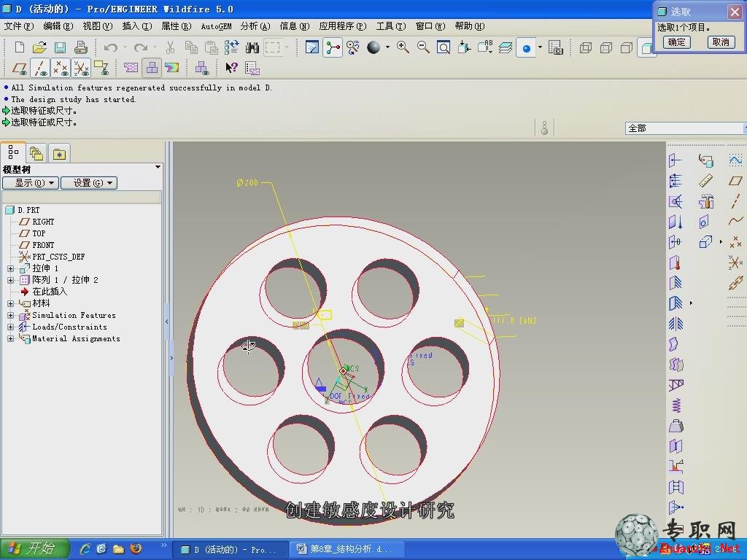The width and height of the screenshot is (747, 560).
Task: Click 取消 in the 选取 dialog
Action: point(721,42)
